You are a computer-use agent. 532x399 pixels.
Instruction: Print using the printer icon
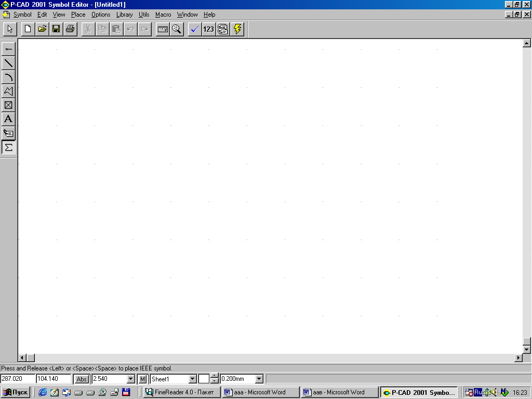pos(70,29)
